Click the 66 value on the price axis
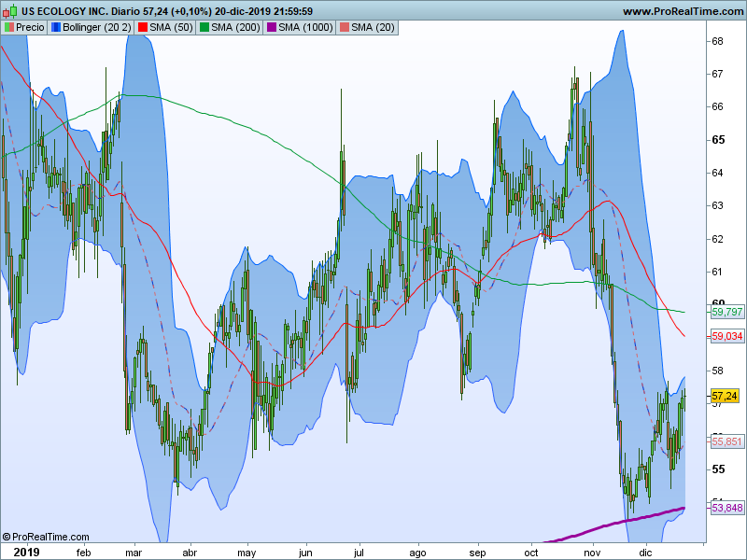 click(x=717, y=107)
